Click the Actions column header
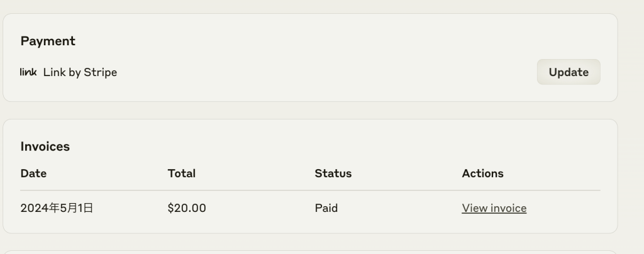 (x=482, y=174)
